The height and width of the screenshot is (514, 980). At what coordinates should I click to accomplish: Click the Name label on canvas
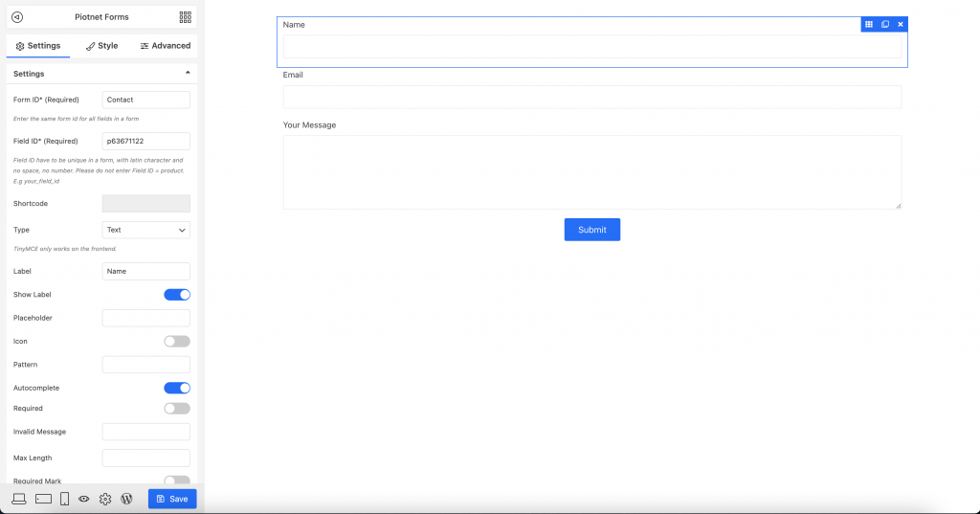[294, 24]
